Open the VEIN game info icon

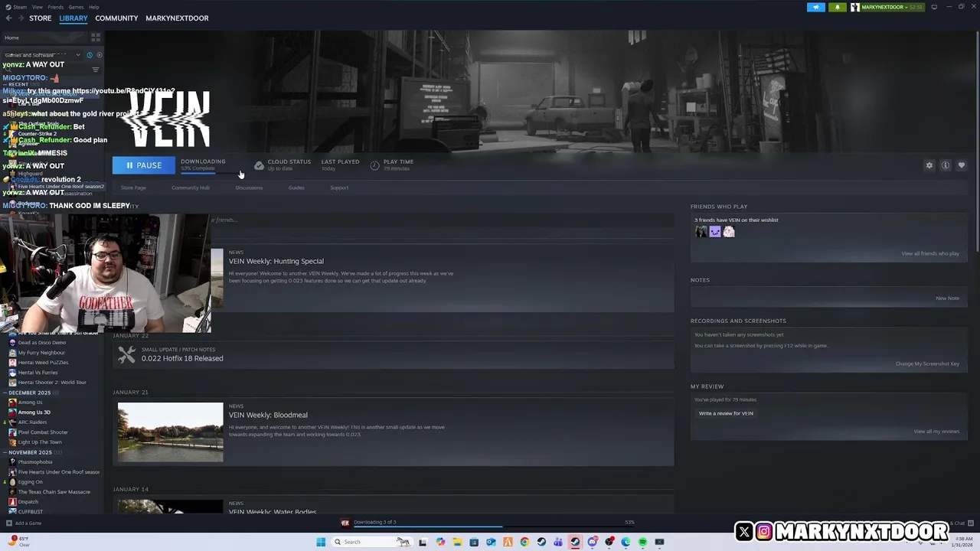pyautogui.click(x=946, y=165)
